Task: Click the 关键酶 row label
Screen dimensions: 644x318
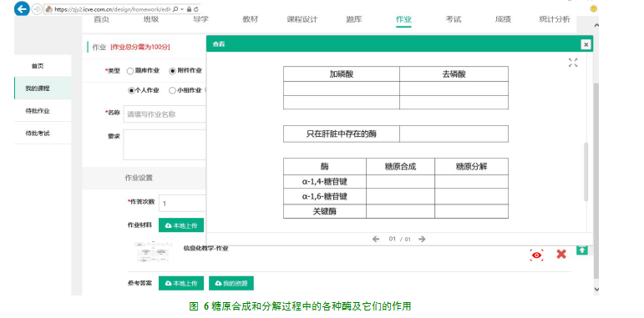Action: point(325,211)
